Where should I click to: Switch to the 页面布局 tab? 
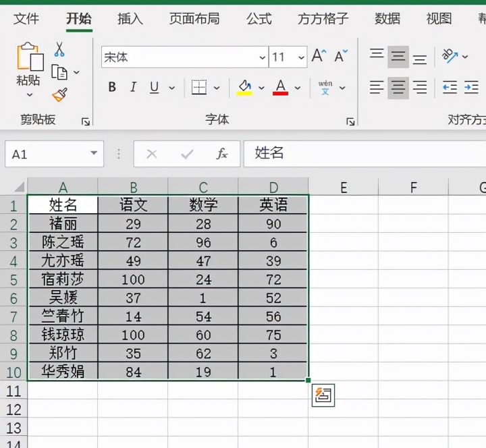click(194, 19)
